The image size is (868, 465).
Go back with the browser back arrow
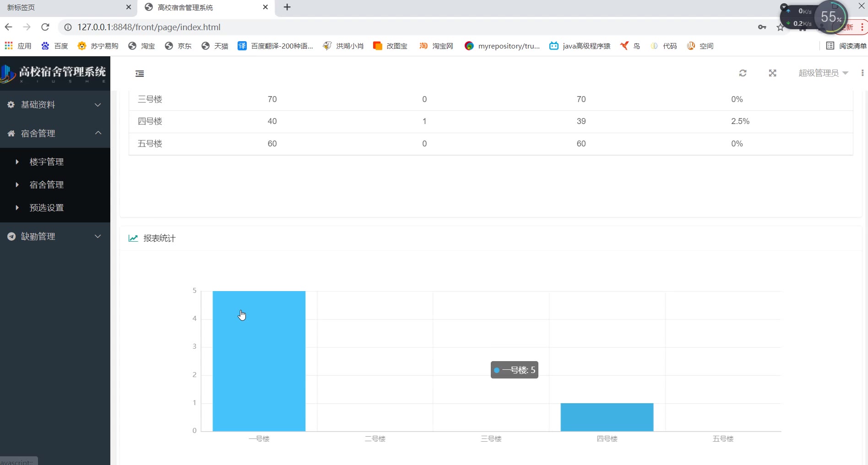8,27
